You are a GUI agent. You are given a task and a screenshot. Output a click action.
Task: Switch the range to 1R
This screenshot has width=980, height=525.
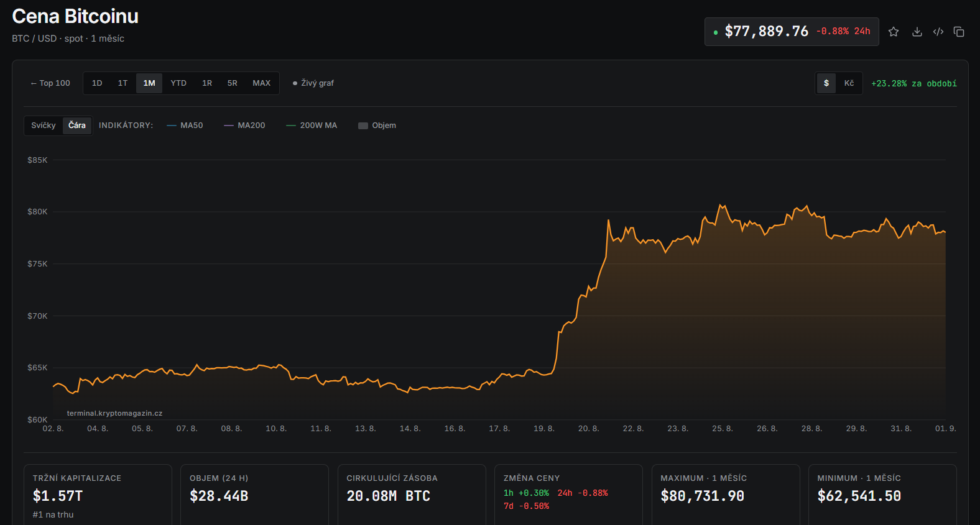207,83
